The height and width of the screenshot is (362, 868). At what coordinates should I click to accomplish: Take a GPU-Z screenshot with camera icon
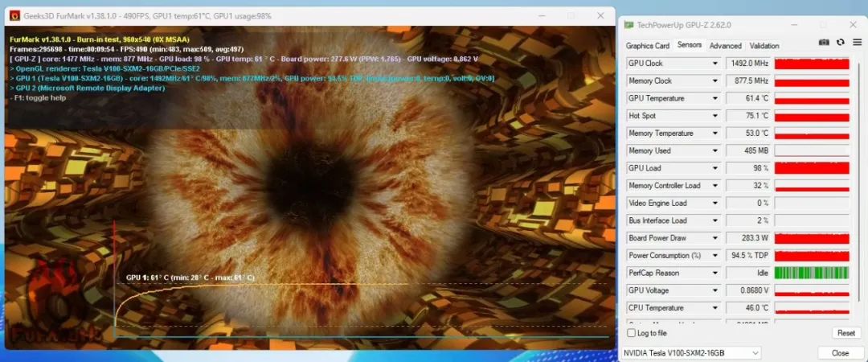(x=824, y=42)
